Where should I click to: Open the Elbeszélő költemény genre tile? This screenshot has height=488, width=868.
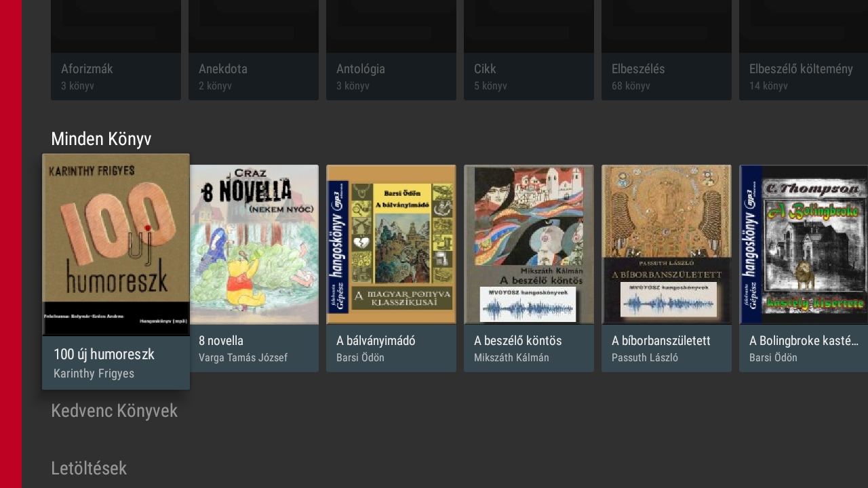[x=804, y=50]
